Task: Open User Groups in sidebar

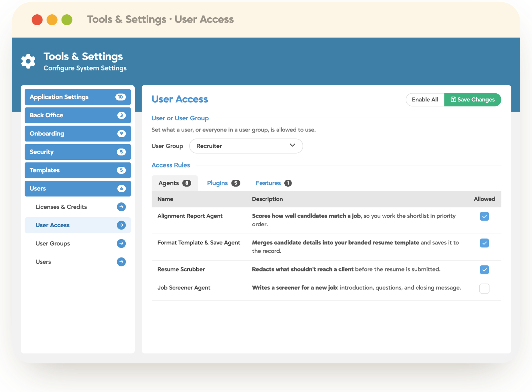Action: (x=78, y=244)
